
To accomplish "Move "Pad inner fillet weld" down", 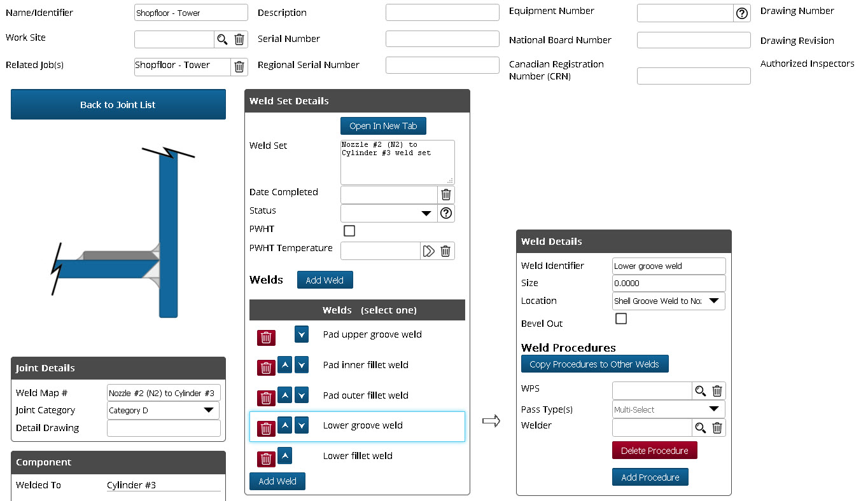I will coord(301,364).
